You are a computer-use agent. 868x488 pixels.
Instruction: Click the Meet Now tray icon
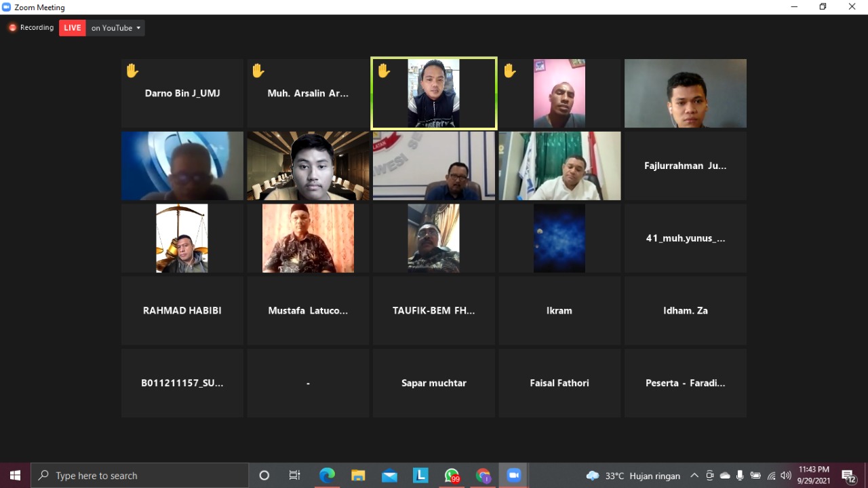710,476
